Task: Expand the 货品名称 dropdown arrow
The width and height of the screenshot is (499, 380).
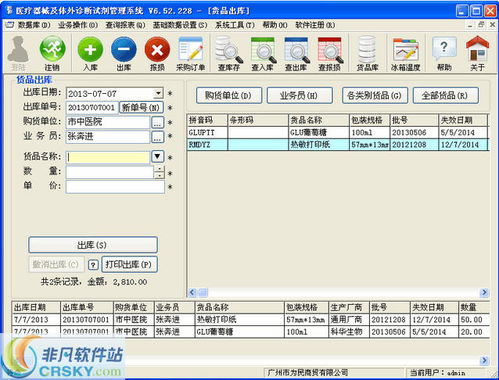Action: (158, 156)
